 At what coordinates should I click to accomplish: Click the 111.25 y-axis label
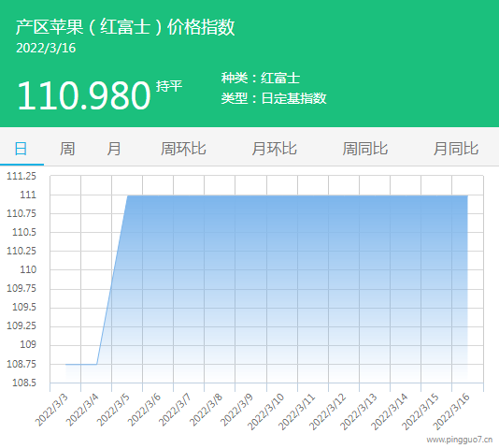click(21, 176)
